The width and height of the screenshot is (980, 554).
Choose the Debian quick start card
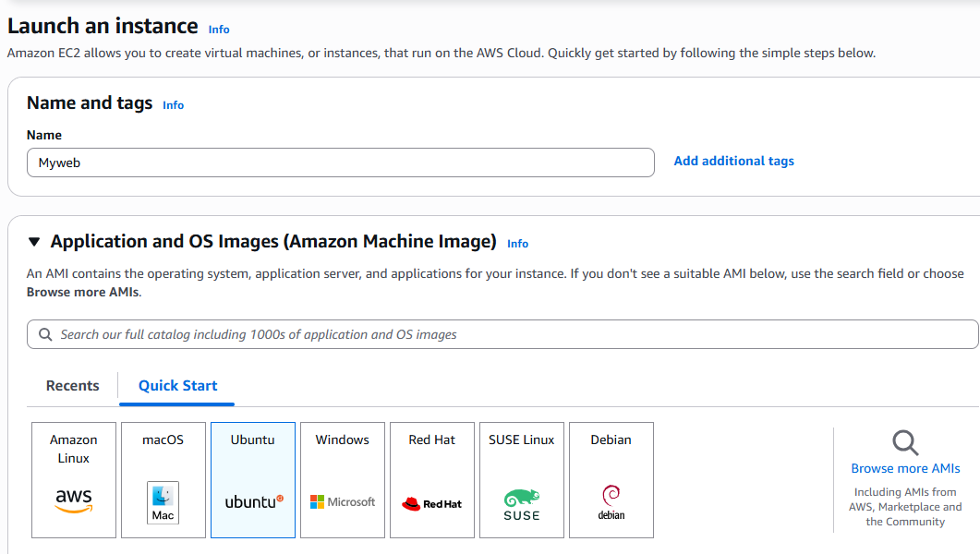[x=611, y=479]
